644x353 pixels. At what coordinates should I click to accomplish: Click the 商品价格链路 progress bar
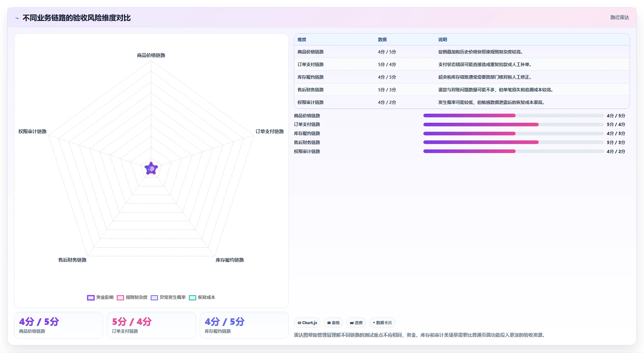(x=513, y=116)
